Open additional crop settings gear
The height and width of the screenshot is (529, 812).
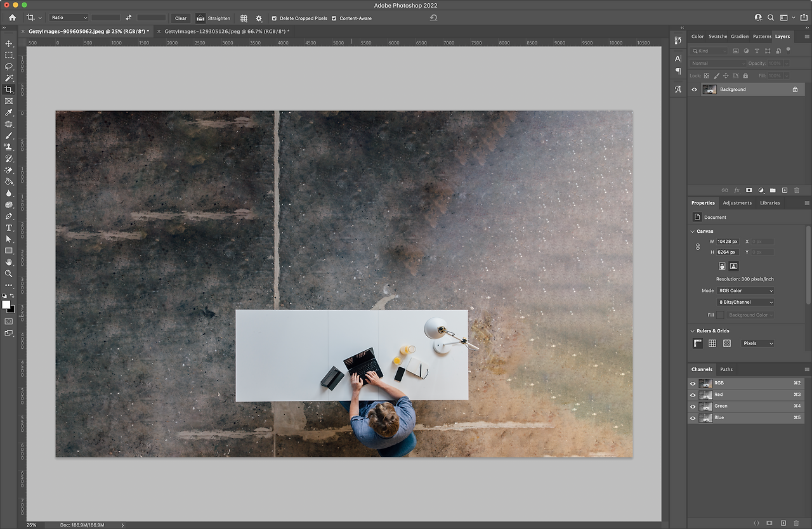click(259, 18)
